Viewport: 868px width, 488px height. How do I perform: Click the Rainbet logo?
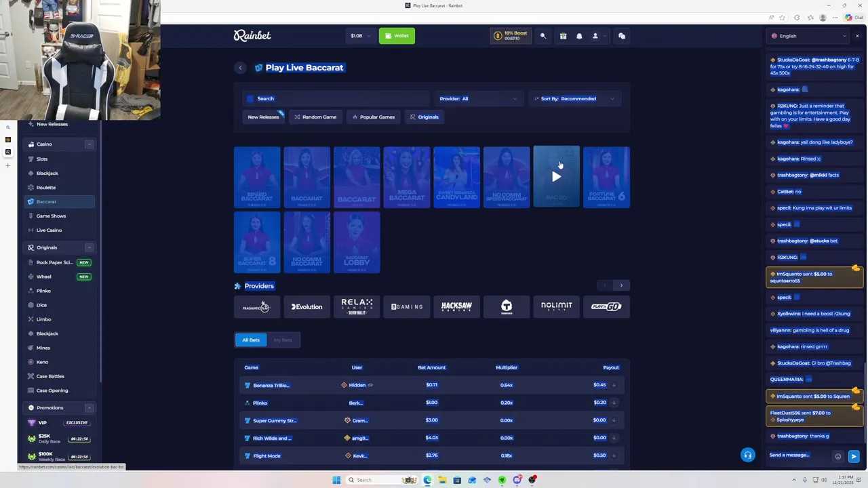coord(252,36)
